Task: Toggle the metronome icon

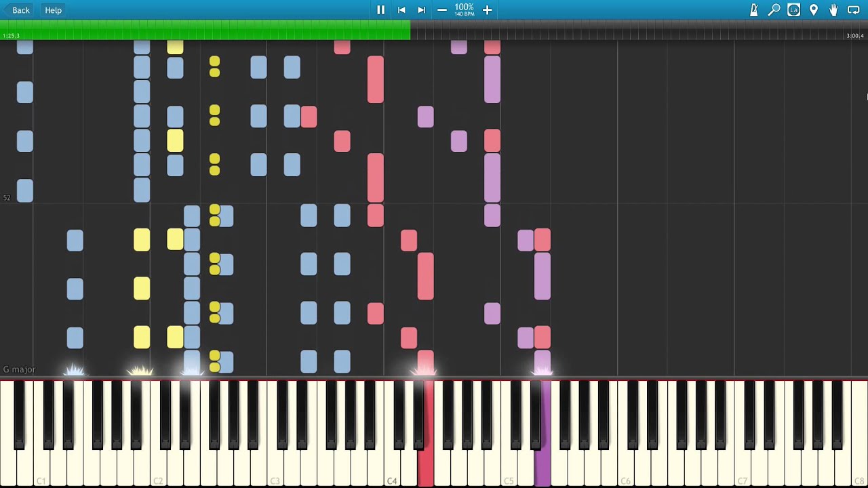Action: tap(754, 10)
